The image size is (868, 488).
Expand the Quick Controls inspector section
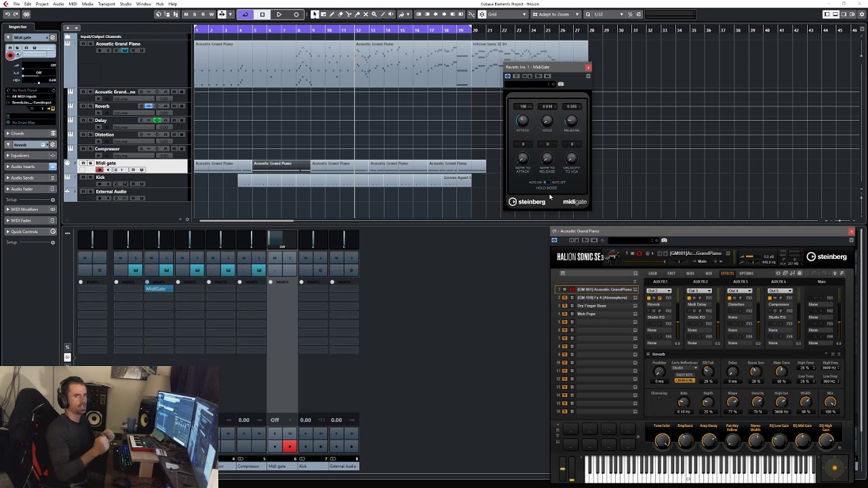[x=31, y=232]
